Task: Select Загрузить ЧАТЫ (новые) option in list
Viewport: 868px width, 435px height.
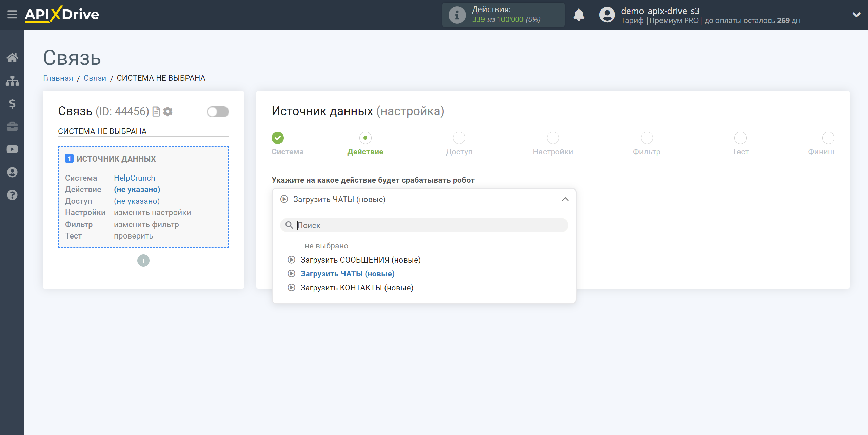Action: (x=348, y=274)
